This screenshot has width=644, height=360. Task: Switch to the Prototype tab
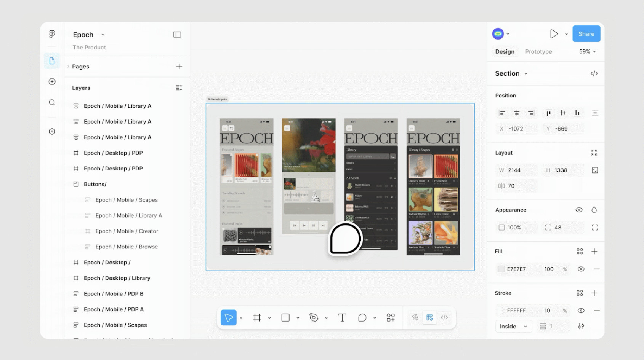538,51
